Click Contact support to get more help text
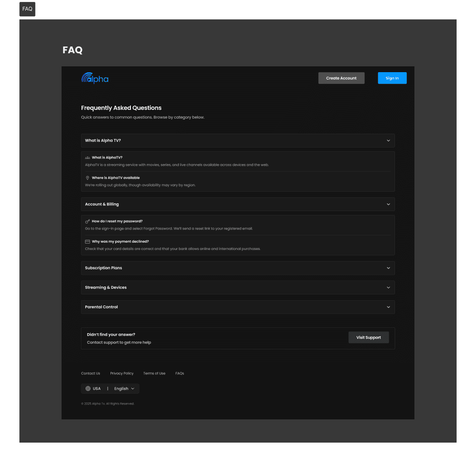This screenshot has height=462, width=476. pos(119,342)
